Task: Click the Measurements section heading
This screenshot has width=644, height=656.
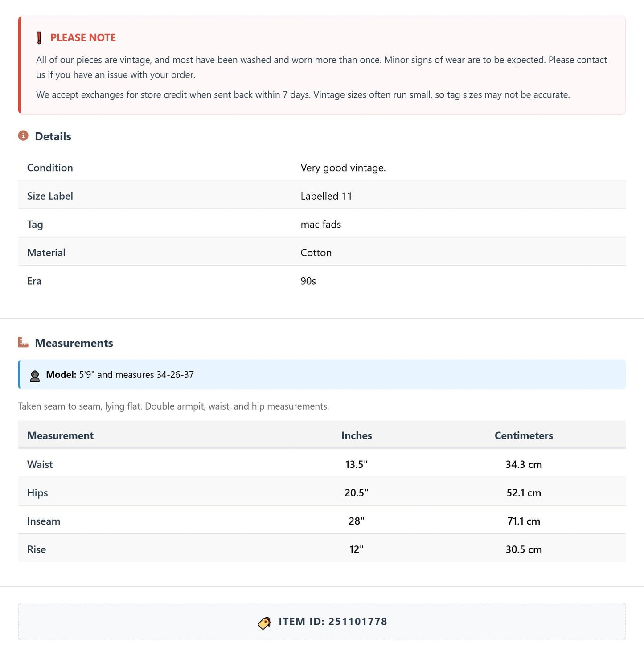Action: coord(74,343)
